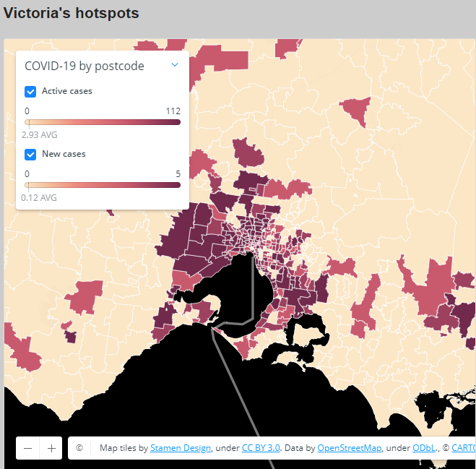Image resolution: width=476 pixels, height=469 pixels.
Task: Uncheck the New cases checkbox
Action: coord(30,154)
